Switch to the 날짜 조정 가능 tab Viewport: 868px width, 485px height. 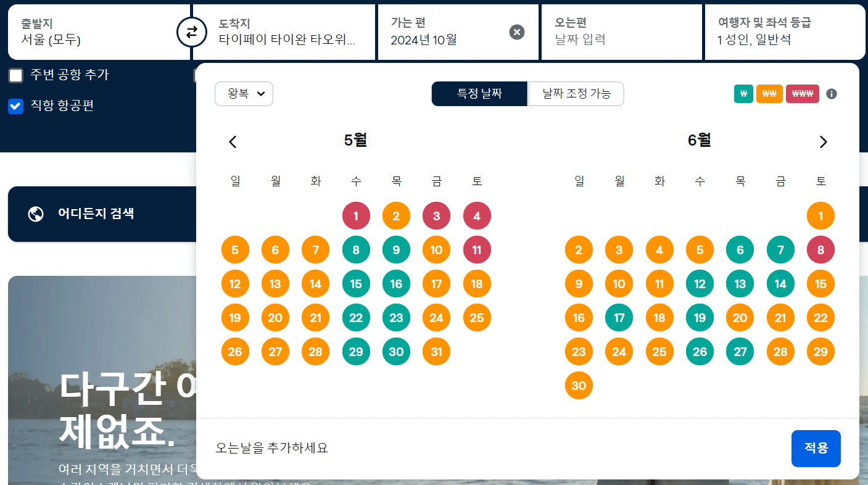pyautogui.click(x=576, y=94)
